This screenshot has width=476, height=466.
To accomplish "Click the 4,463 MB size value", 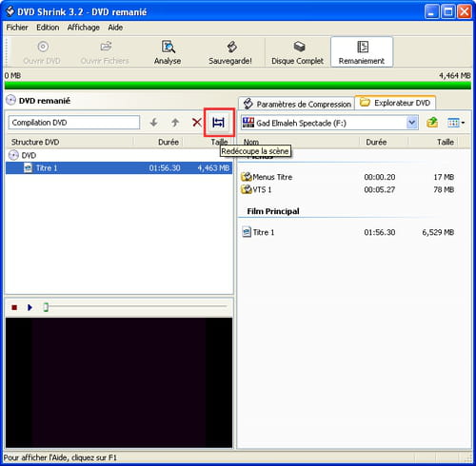I will 213,168.
